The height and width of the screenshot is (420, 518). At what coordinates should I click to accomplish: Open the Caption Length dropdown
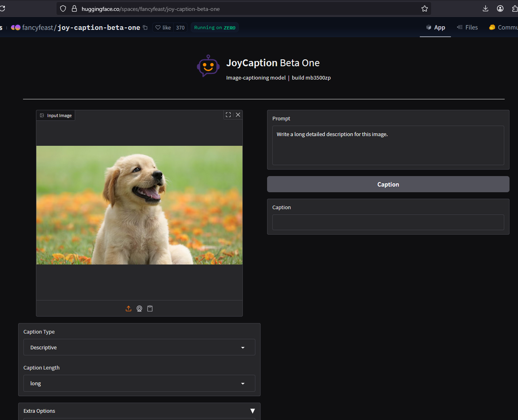tap(139, 383)
